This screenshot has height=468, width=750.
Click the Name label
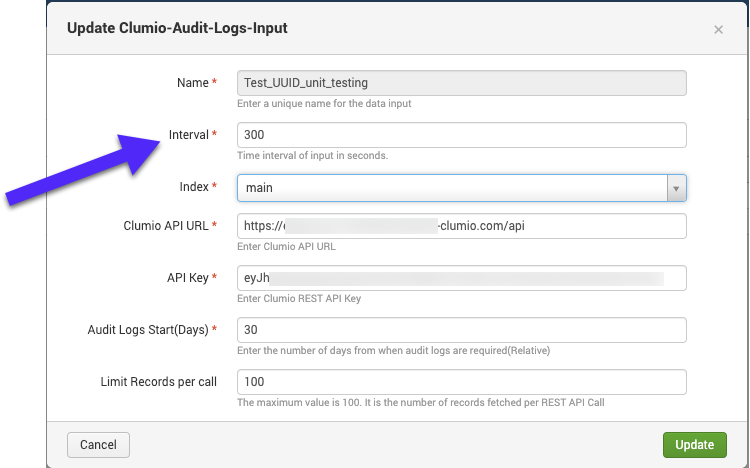(193, 83)
